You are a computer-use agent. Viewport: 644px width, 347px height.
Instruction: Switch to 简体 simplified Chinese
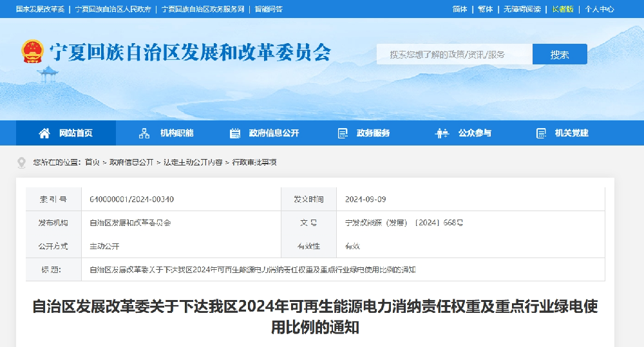click(x=459, y=9)
